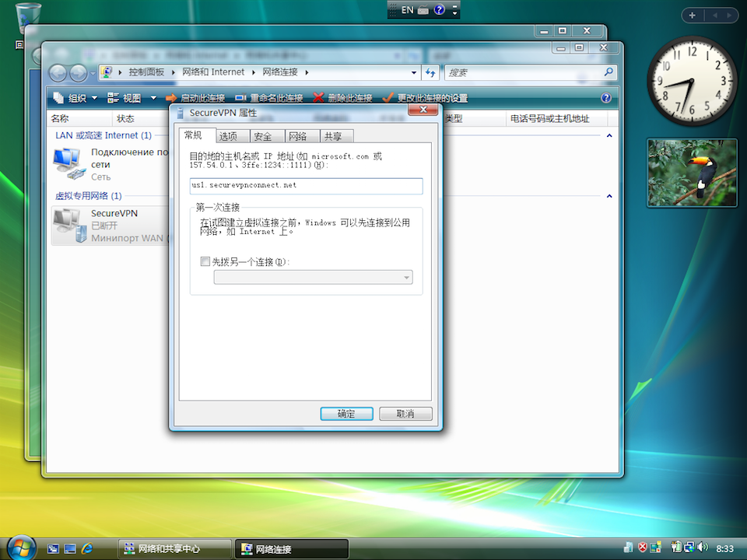Image resolution: width=747 pixels, height=560 pixels.
Task: Click 删除此连接 in the toolbar
Action: (x=343, y=98)
